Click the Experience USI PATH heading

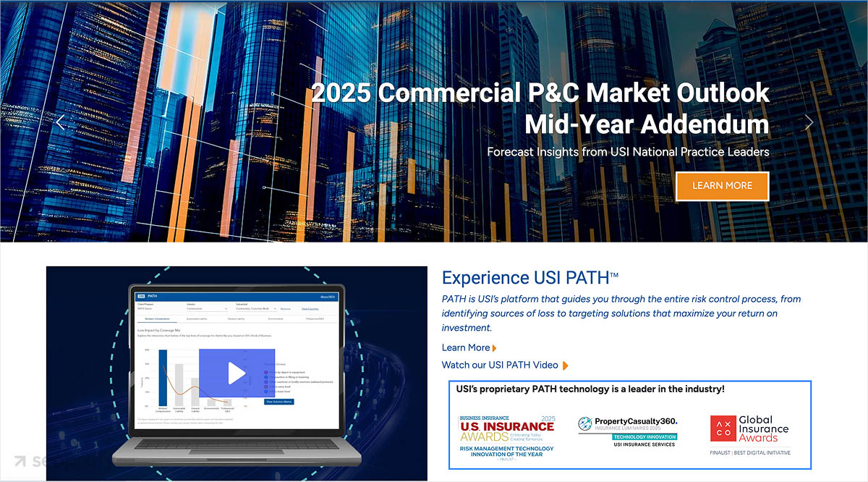(529, 278)
